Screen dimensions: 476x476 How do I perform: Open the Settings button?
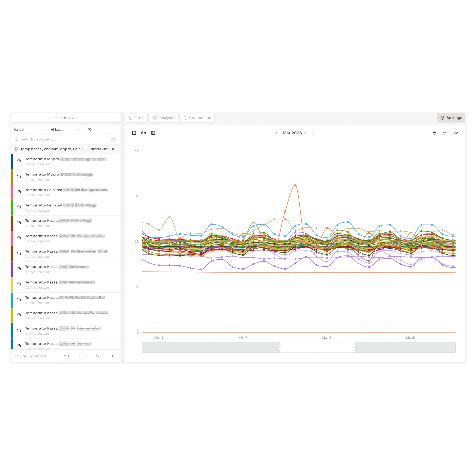pyautogui.click(x=451, y=118)
